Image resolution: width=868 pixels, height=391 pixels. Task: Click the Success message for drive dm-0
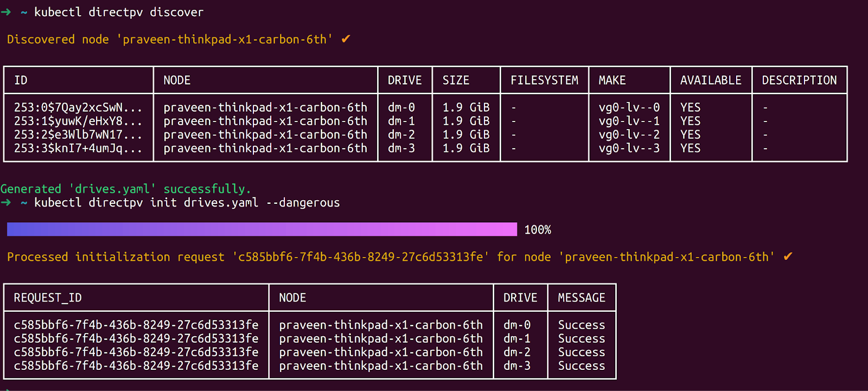pyautogui.click(x=581, y=325)
